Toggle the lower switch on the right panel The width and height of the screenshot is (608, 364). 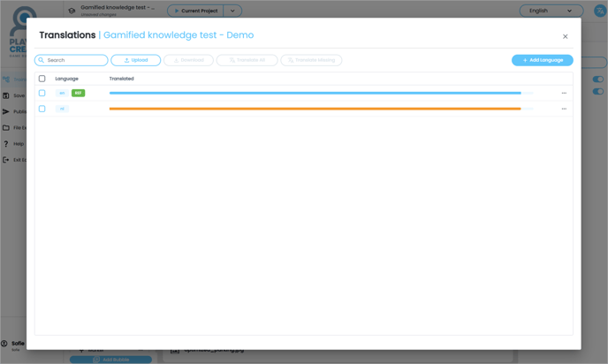point(598,92)
